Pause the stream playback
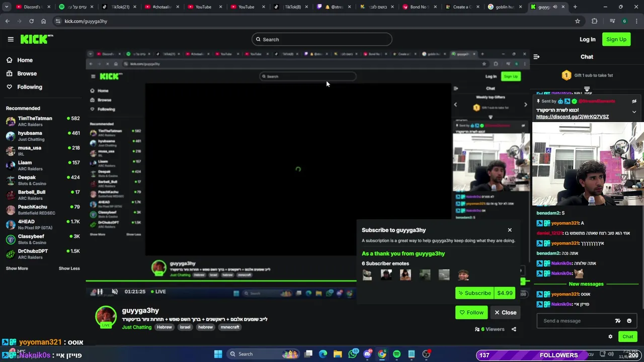Screen dimensions: 644x362 [100, 292]
